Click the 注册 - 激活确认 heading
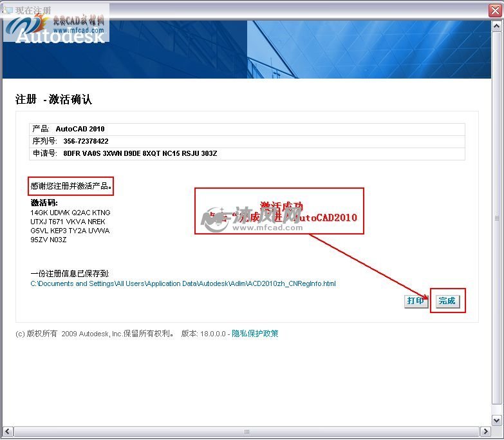 coord(53,99)
